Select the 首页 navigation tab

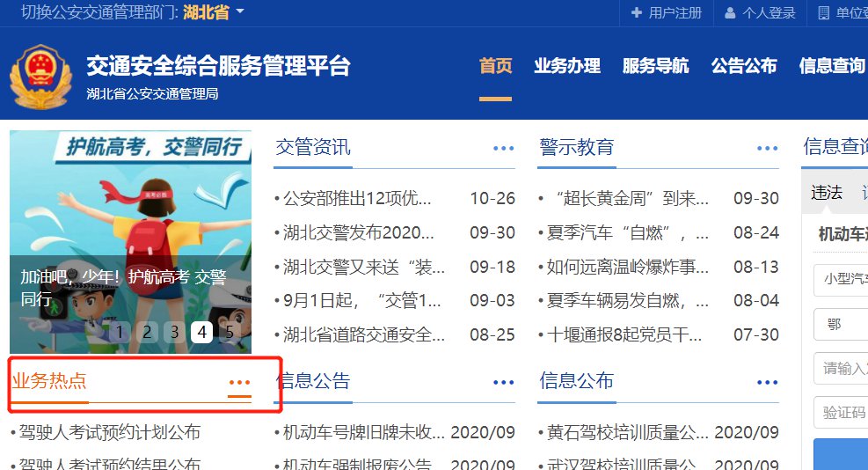pyautogui.click(x=495, y=66)
